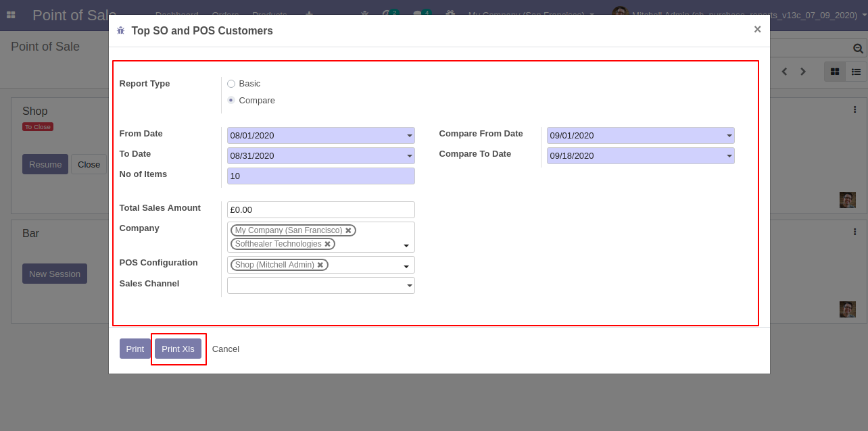Remove My Company (San Francisco) tag
The image size is (868, 431).
[348, 230]
